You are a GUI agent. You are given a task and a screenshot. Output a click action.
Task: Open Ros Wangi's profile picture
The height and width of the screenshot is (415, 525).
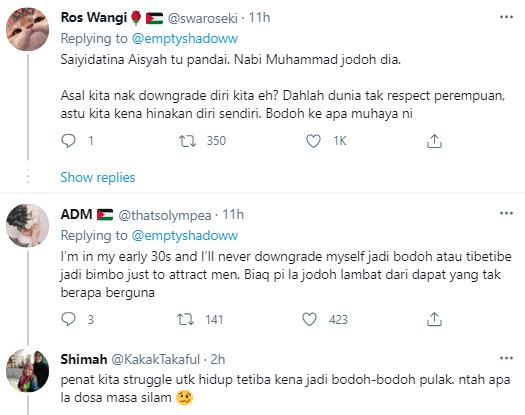(x=27, y=29)
